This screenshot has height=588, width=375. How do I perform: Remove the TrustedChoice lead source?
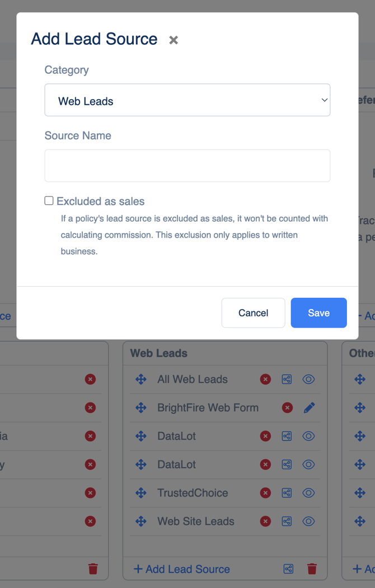tap(266, 493)
